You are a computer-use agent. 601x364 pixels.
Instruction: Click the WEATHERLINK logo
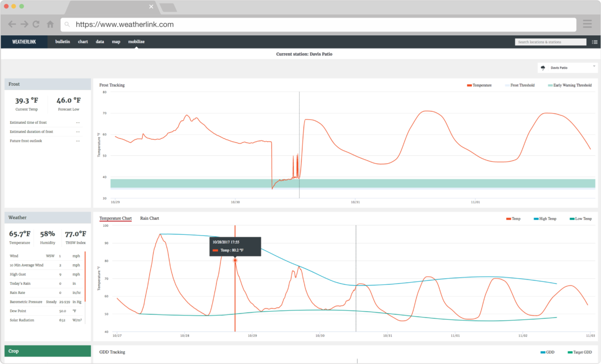(25, 42)
